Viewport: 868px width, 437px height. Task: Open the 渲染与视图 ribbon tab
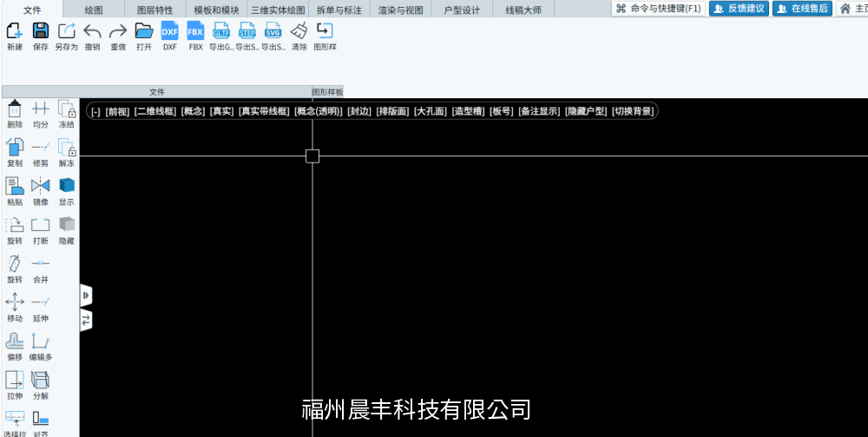(x=401, y=10)
